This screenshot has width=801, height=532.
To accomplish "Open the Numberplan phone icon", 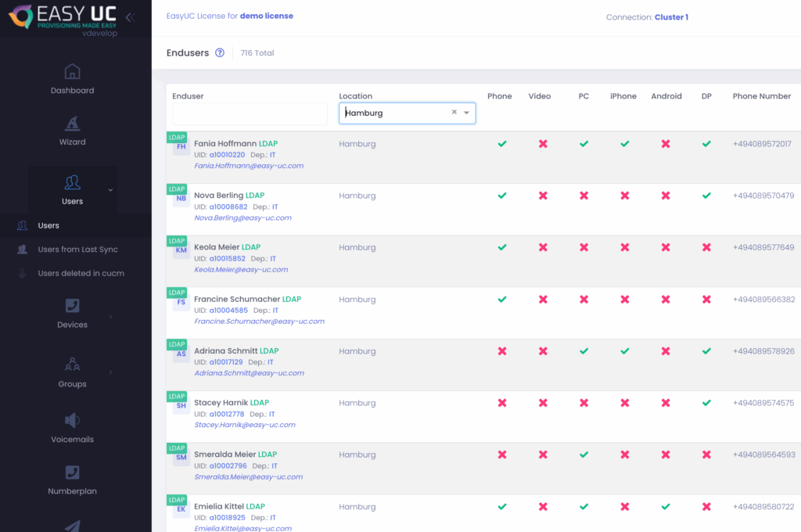I will tap(72, 473).
